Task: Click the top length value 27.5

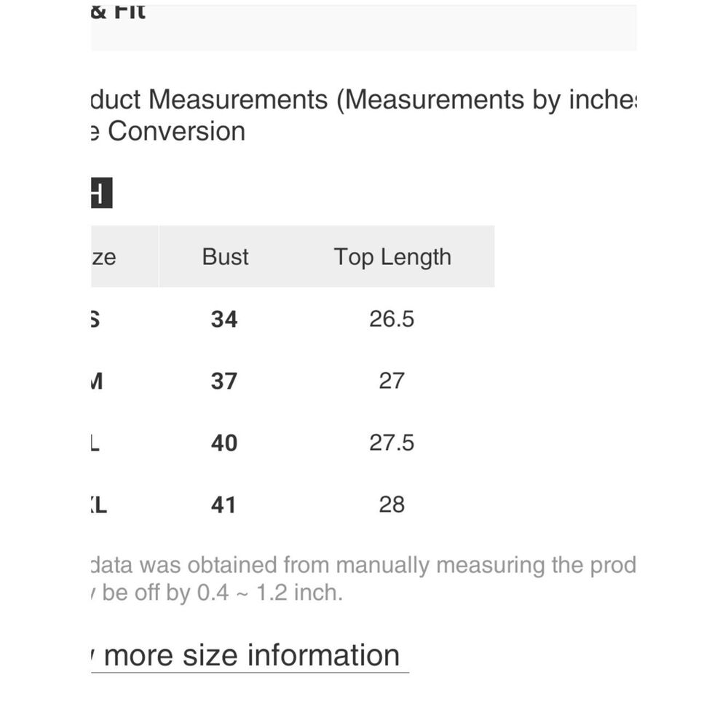Action: (392, 443)
